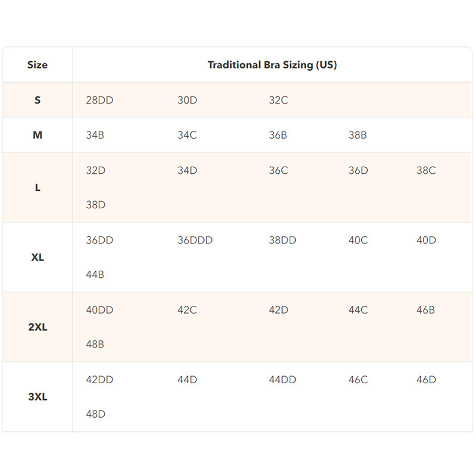Click the 44DD size entry
This screenshot has height=476, width=476.
(x=282, y=380)
